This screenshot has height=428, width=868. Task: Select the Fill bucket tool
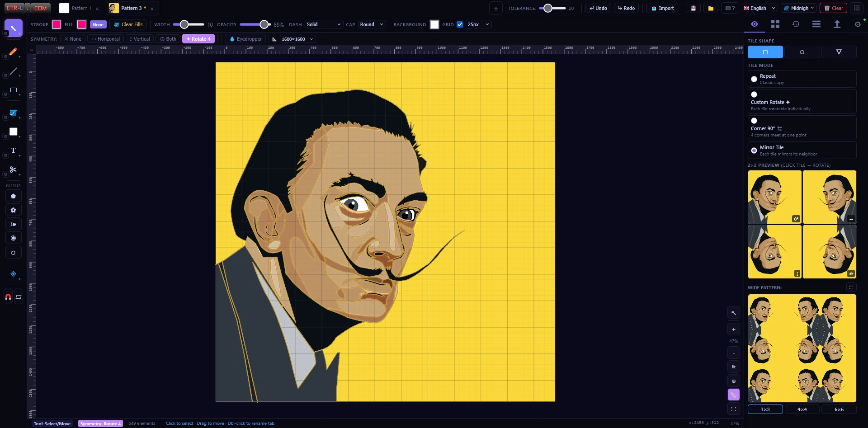(x=13, y=113)
